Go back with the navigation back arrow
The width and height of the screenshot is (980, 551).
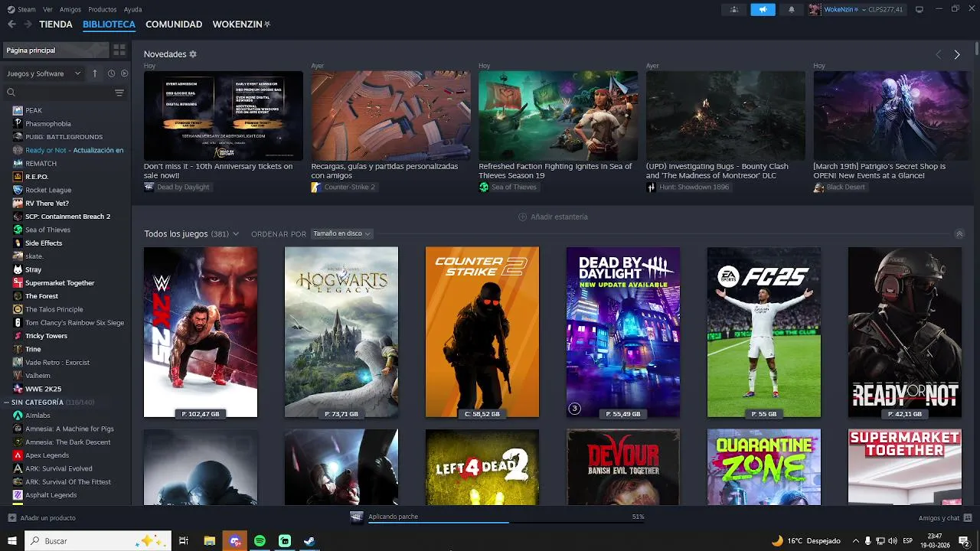[x=11, y=24]
